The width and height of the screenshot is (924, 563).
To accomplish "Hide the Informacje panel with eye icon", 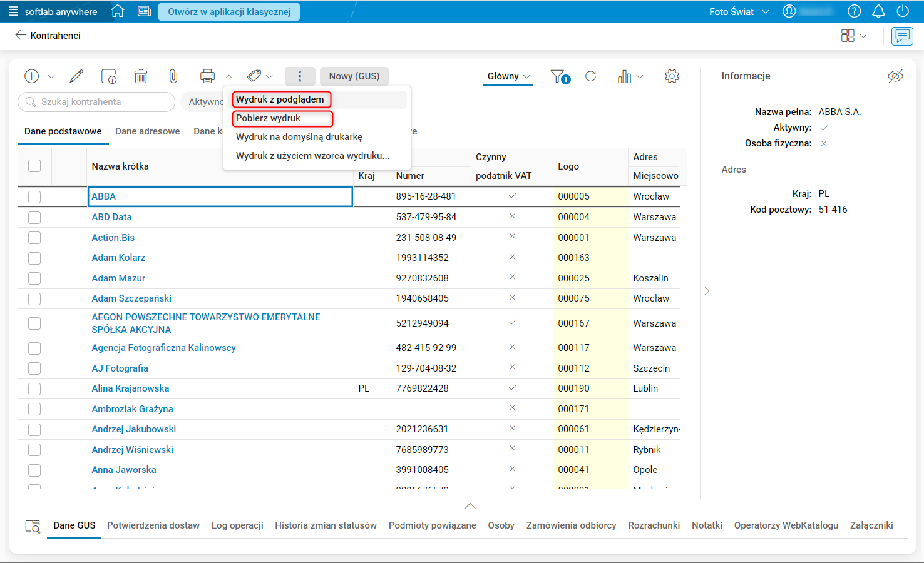I will coord(895,76).
